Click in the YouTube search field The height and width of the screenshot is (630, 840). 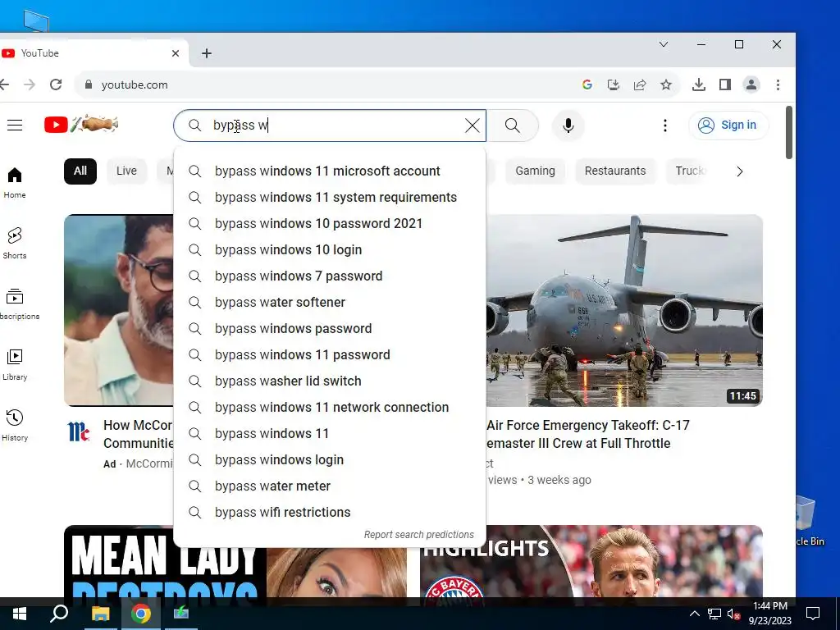coord(330,126)
